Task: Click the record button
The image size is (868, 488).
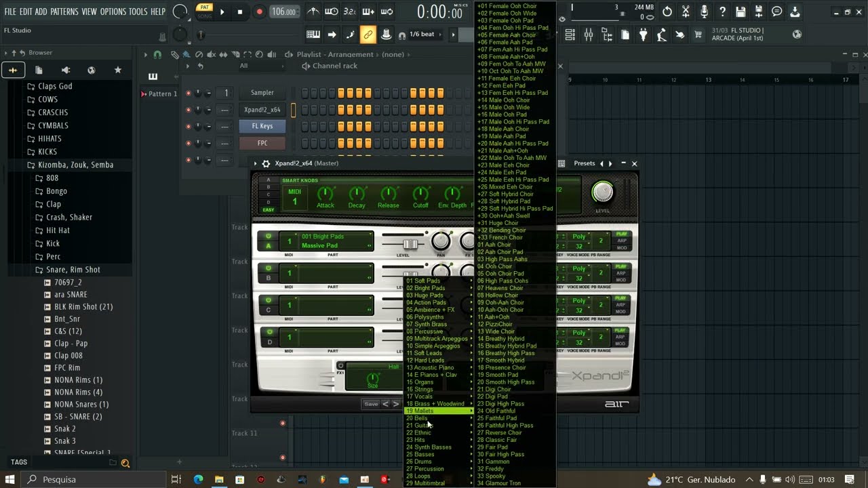Action: [259, 12]
